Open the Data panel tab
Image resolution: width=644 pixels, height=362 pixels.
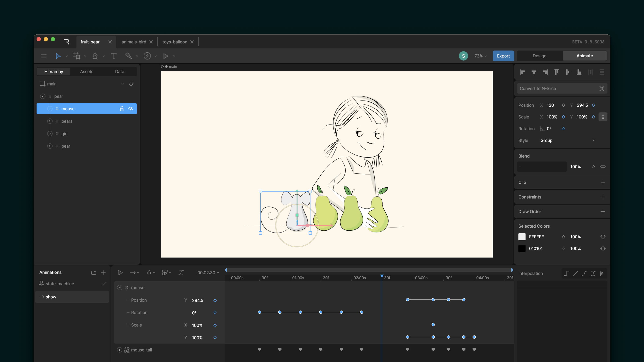coord(120,71)
